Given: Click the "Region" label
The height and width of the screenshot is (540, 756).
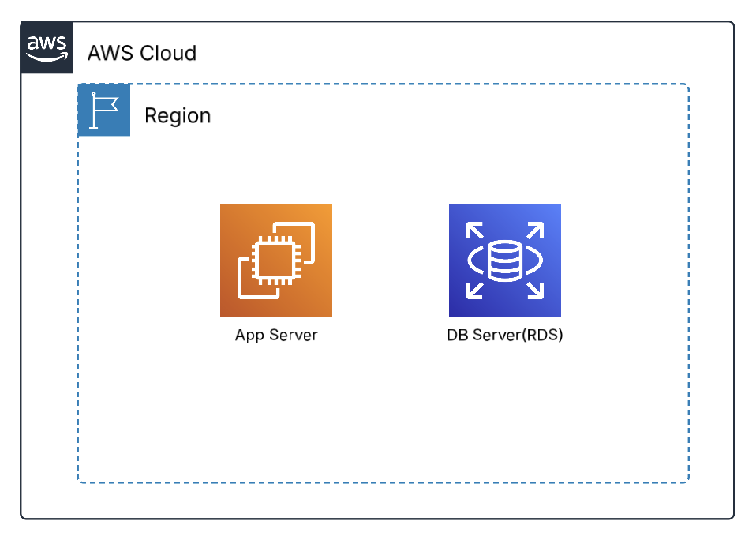Looking at the screenshot, I should (178, 116).
